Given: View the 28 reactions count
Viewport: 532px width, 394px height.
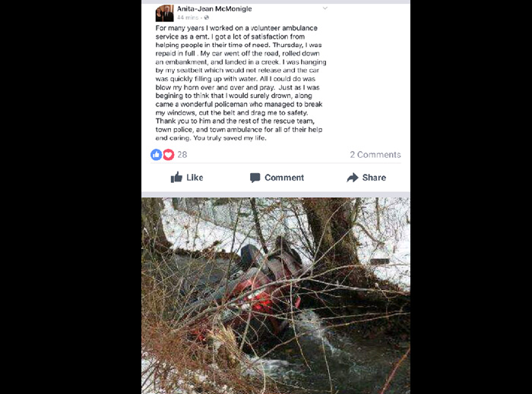Looking at the screenshot, I should 182,155.
